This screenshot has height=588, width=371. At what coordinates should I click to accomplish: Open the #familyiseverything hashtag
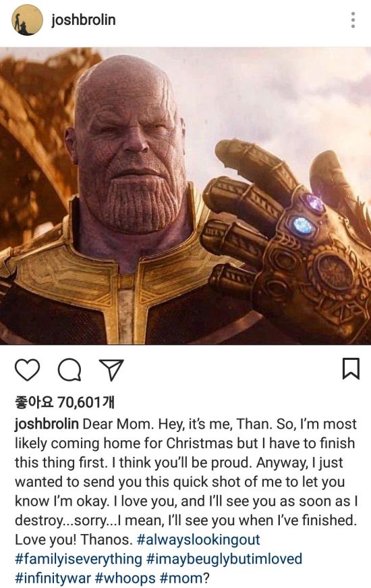(78, 559)
